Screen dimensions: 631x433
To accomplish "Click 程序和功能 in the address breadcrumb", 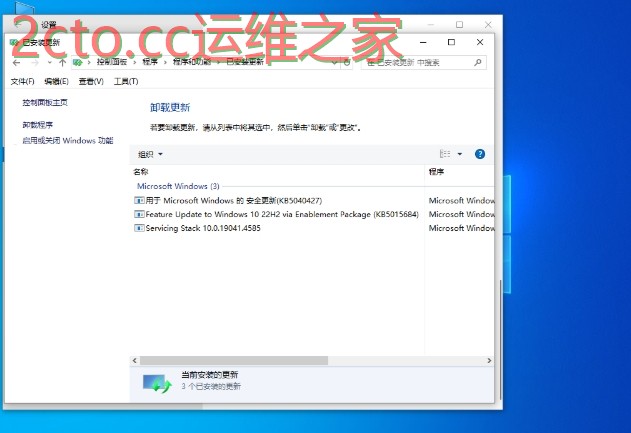I will point(192,62).
